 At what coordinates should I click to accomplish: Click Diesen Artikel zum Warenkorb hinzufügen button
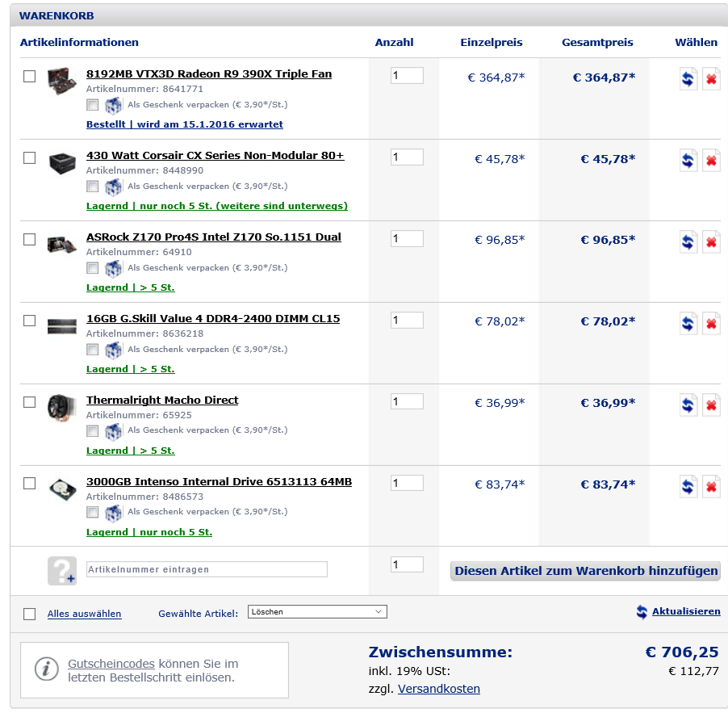click(x=586, y=571)
